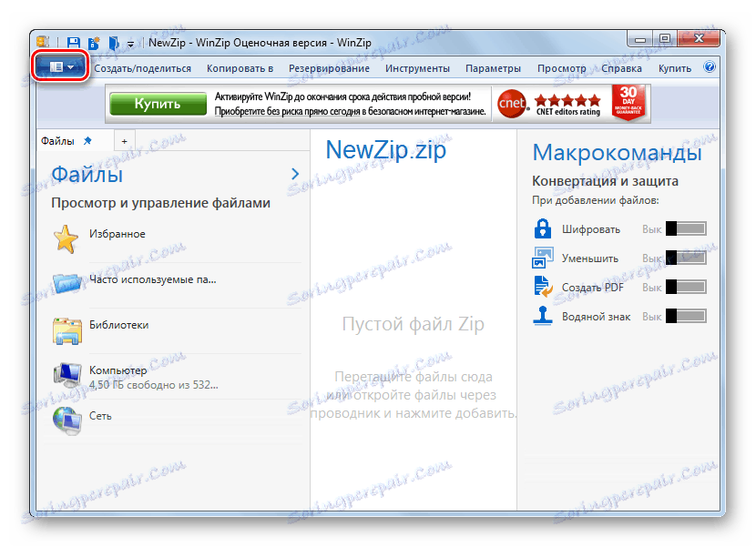756x547 pixels.
Task: Click the Создать PDF label
Action: [x=593, y=288]
